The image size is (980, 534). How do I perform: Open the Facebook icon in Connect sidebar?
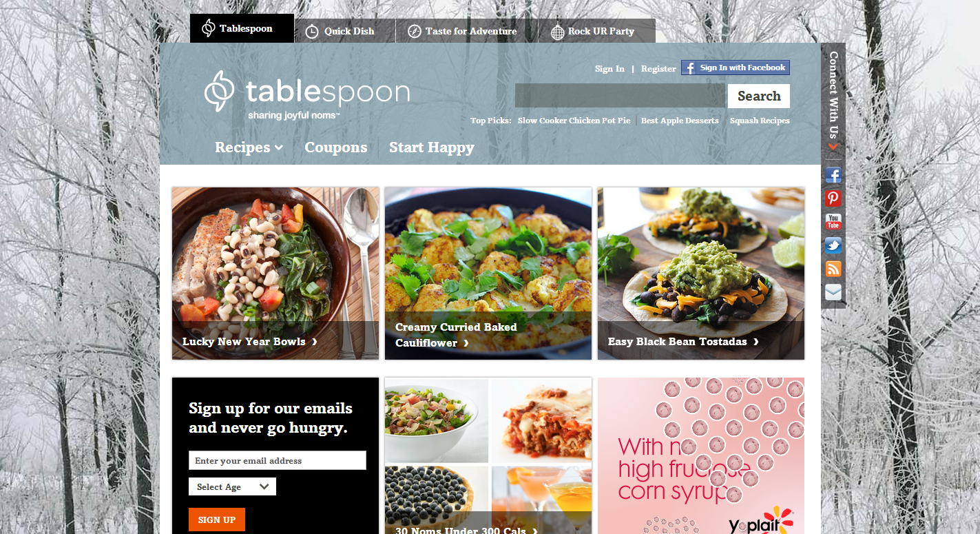(833, 175)
